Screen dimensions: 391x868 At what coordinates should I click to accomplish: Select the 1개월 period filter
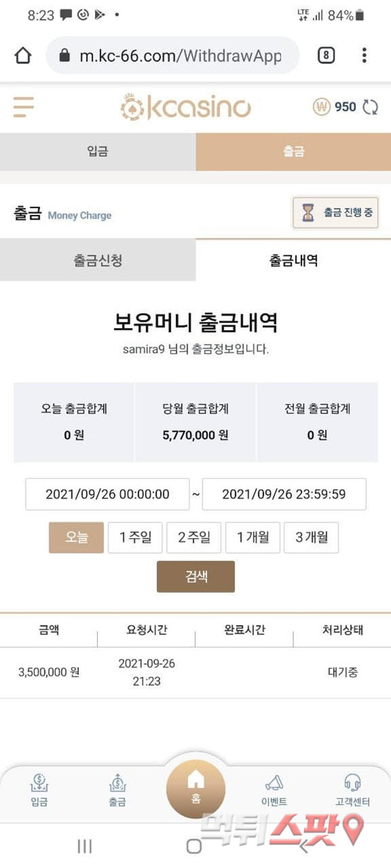coord(252,537)
